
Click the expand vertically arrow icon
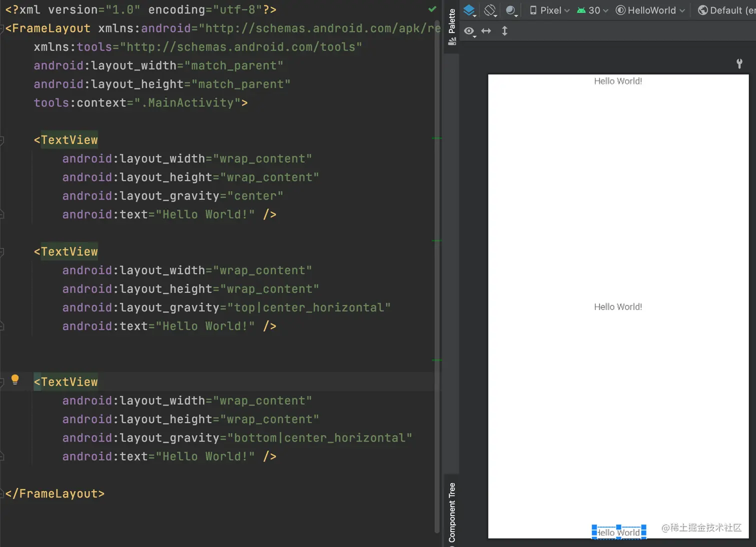504,31
